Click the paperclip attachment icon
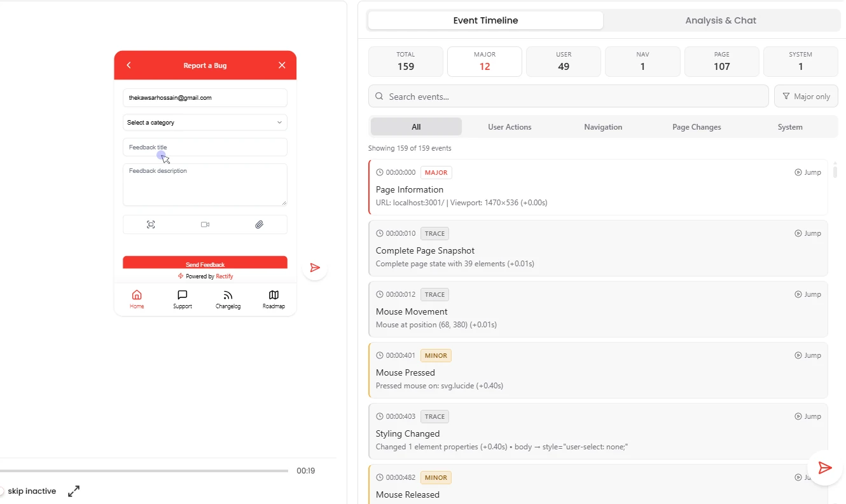This screenshot has width=846, height=504. [260, 224]
